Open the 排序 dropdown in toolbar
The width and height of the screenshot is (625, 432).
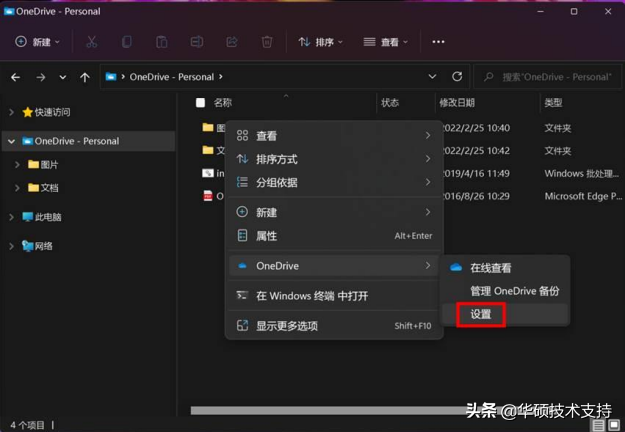coord(320,41)
